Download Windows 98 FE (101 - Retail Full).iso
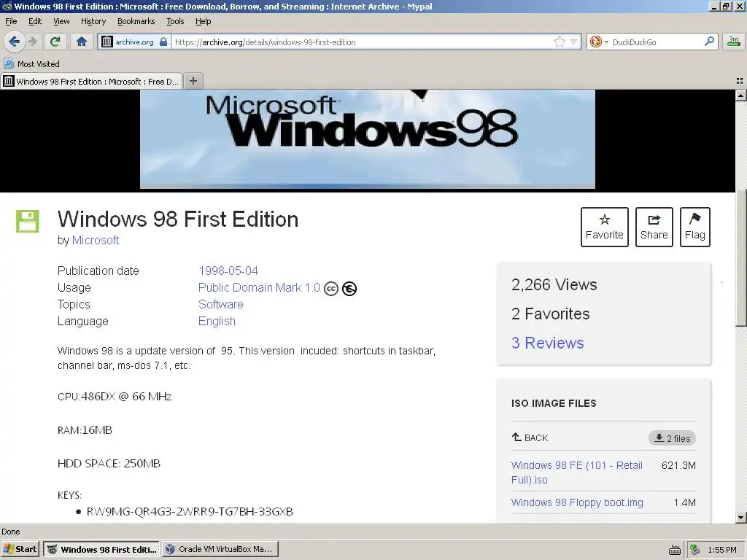The width and height of the screenshot is (747, 560). [576, 472]
